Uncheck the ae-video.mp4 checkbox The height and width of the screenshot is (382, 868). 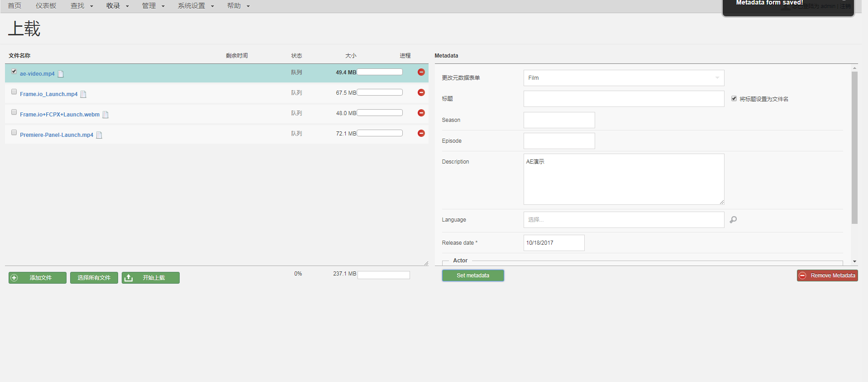click(14, 71)
